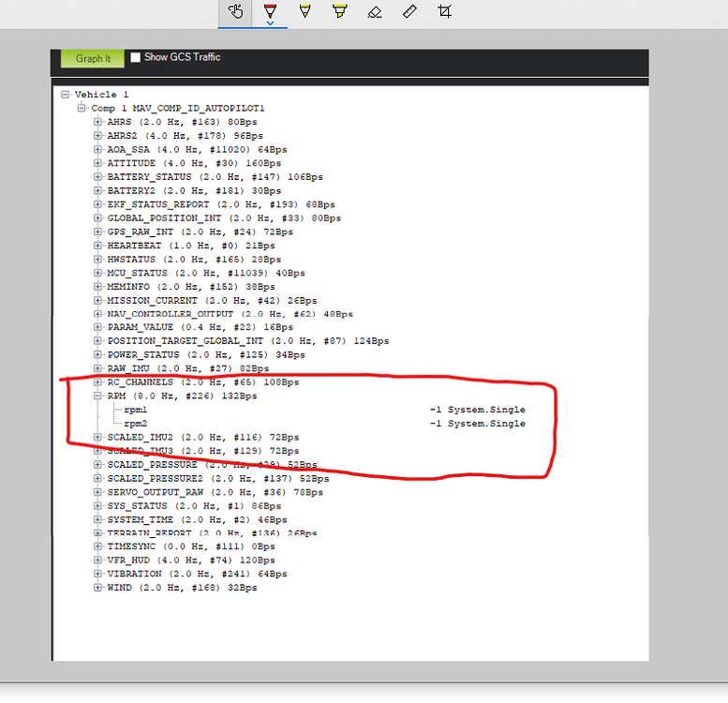Collapse the RPM message node
Image resolution: width=728 pixels, height=703 pixels.
coord(98,396)
